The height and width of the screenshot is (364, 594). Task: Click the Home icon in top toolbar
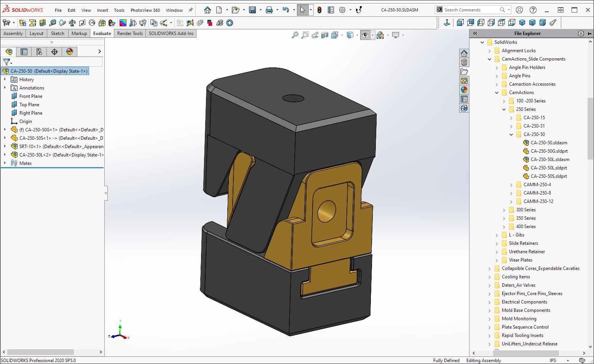click(207, 10)
